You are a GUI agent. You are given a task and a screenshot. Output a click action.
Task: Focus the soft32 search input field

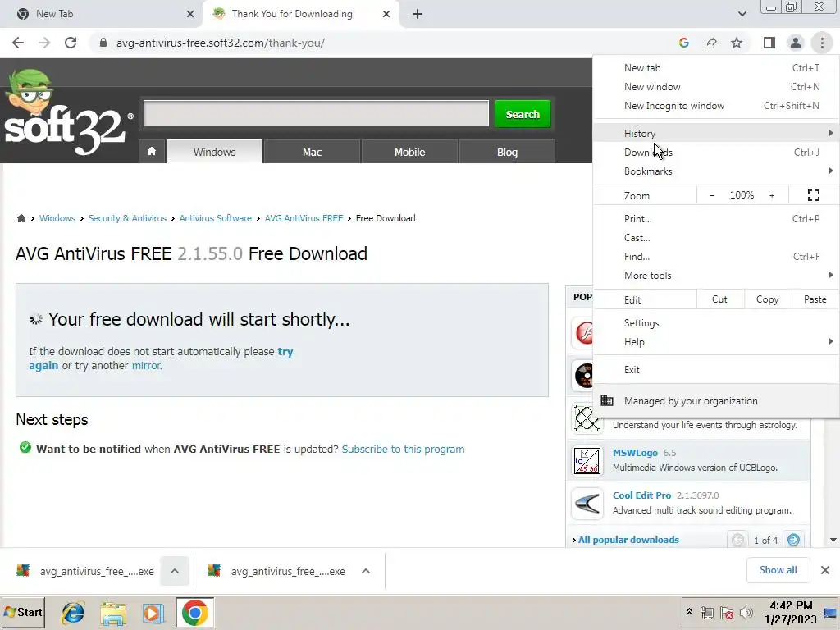[316, 113]
